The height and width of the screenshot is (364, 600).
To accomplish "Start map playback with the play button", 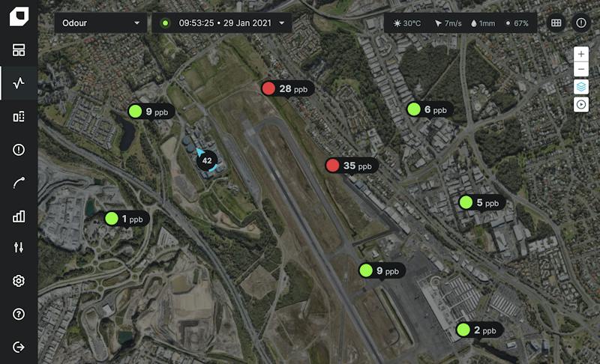I will [580, 104].
